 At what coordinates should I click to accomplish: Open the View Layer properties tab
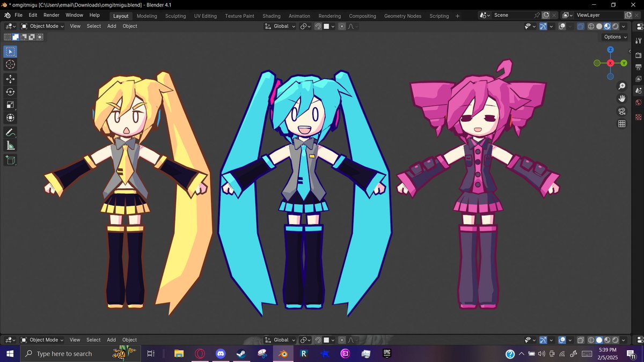pyautogui.click(x=638, y=79)
